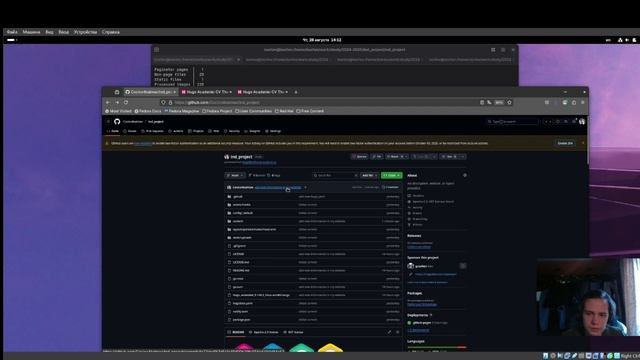Pin the ind_project repository
The image size is (640, 360).
[377, 157]
